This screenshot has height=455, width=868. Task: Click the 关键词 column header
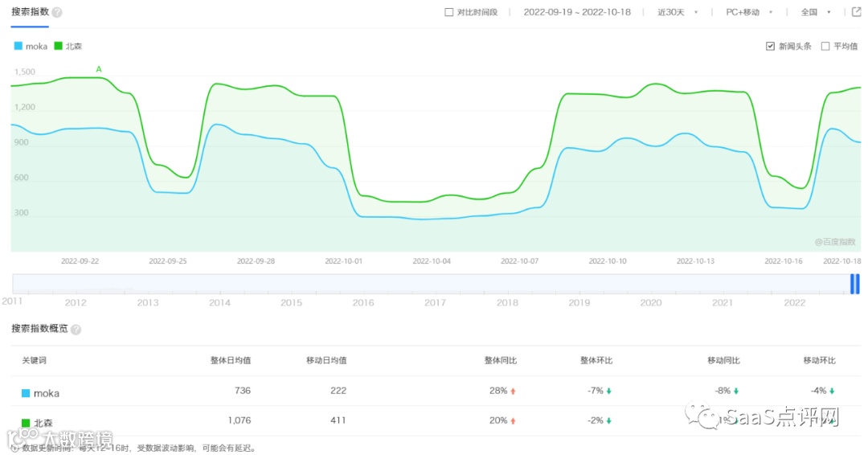point(35,360)
